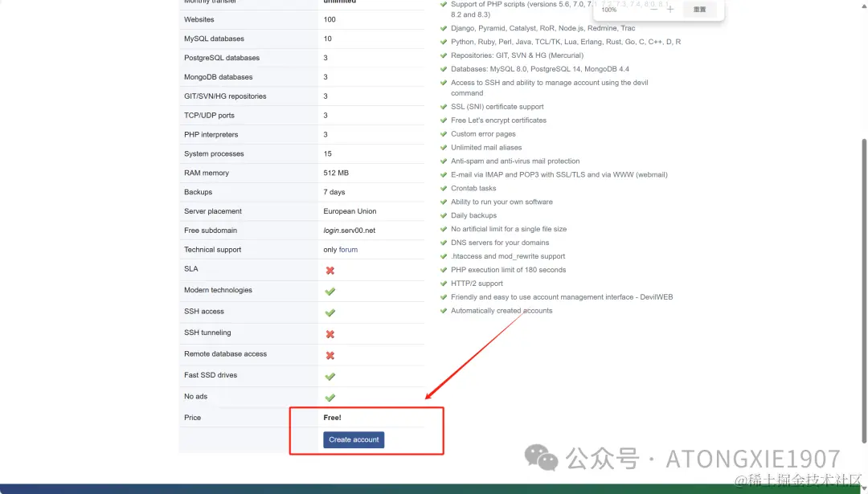Viewport: 868px width, 494px height.
Task: Click the red X beside Remote database access
Action: point(330,356)
